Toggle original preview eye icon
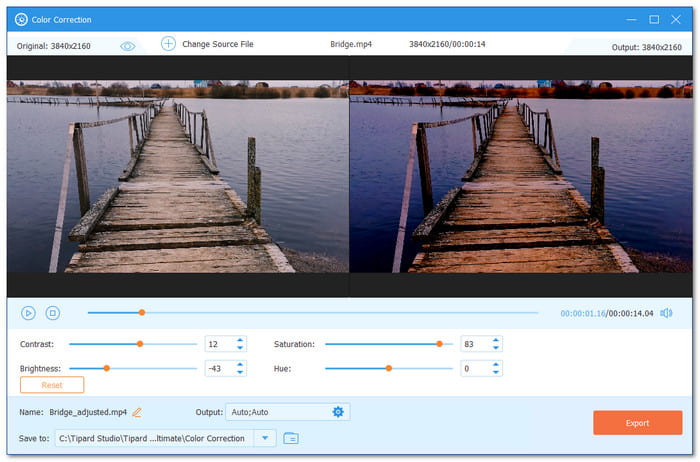This screenshot has height=462, width=700. tap(128, 46)
